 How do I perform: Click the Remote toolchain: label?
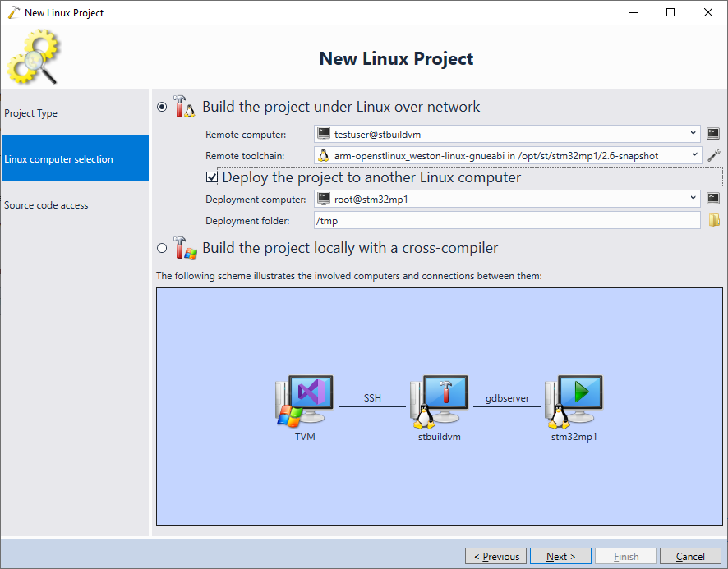tap(245, 155)
